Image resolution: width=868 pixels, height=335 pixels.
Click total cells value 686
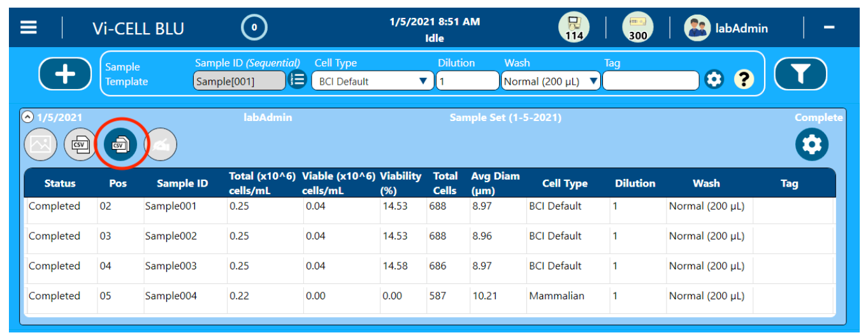438,266
